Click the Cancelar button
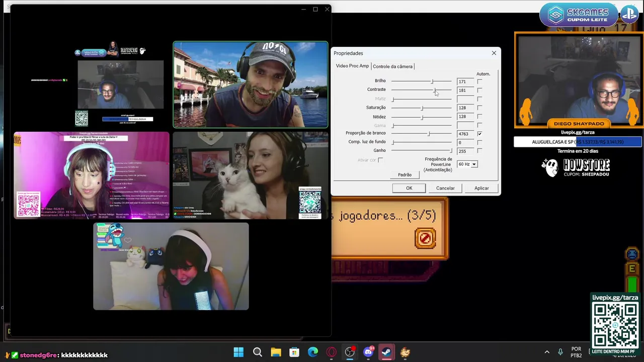Screen dimensions: 644x362 pos(445,188)
